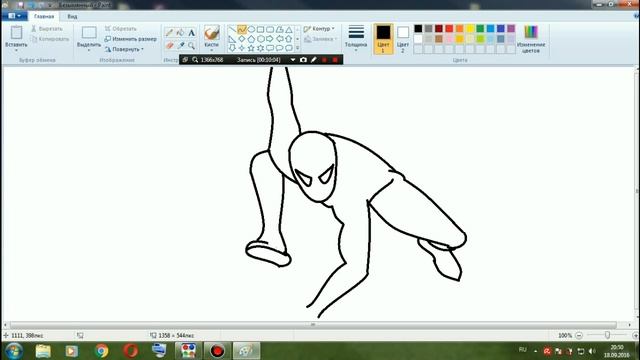The image size is (640, 360).
Task: Click the recorder overlay pencil annotation icon
Action: [313, 60]
